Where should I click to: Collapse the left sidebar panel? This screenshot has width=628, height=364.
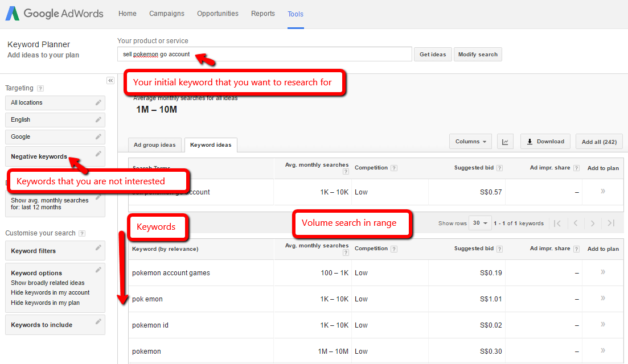click(110, 80)
